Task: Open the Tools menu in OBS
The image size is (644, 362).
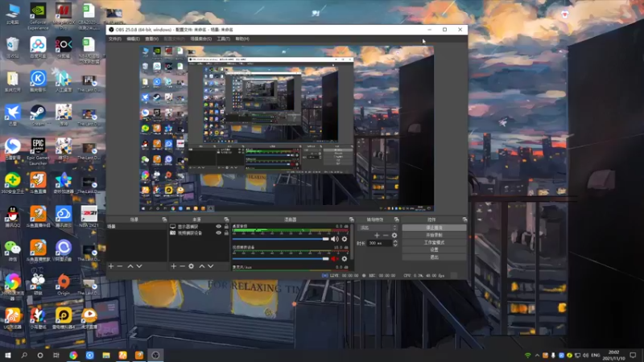Action: pyautogui.click(x=224, y=39)
